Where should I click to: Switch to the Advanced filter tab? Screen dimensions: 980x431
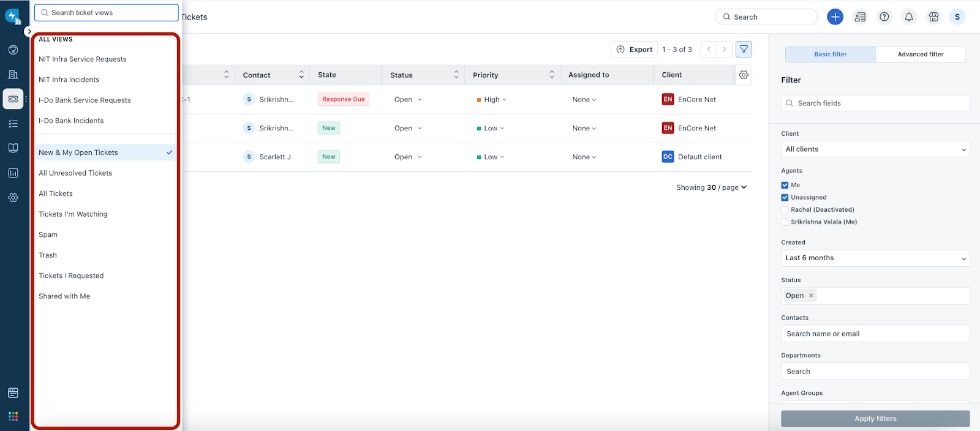[x=921, y=54]
